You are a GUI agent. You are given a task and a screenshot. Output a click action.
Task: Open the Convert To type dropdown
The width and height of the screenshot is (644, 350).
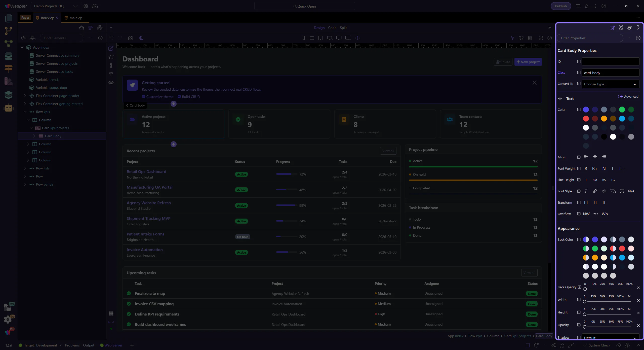click(611, 84)
